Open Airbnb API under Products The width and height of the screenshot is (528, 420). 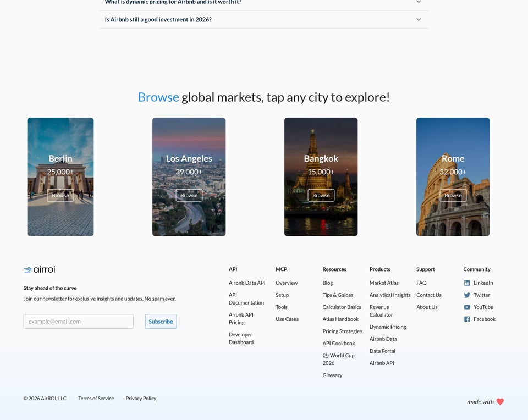(x=382, y=363)
